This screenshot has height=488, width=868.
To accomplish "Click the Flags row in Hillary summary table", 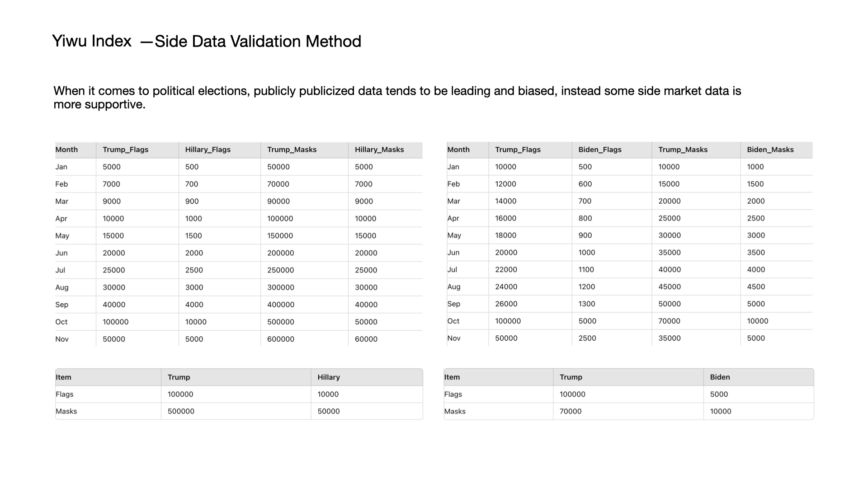I will (x=239, y=394).
